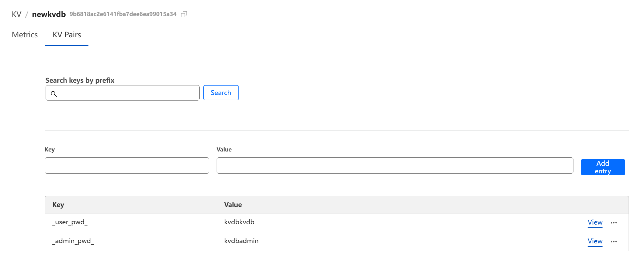Open the three-dot menu for _admin_pwd_

tap(613, 242)
